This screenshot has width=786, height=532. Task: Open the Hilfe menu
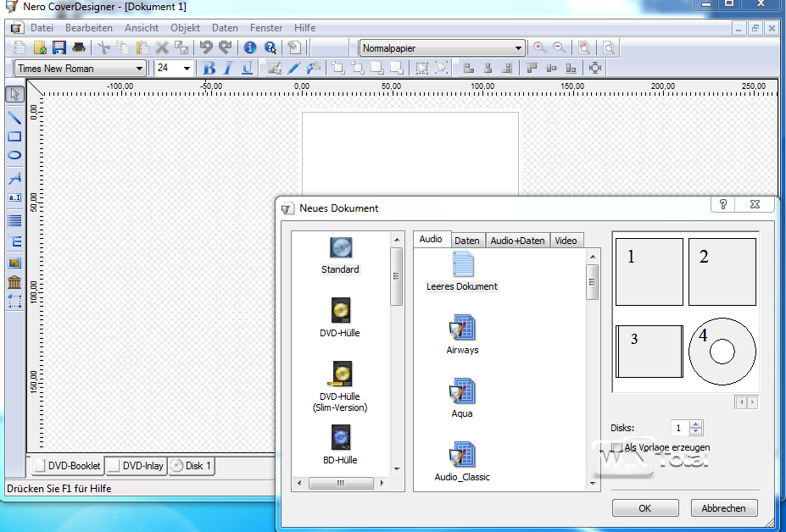tap(304, 28)
